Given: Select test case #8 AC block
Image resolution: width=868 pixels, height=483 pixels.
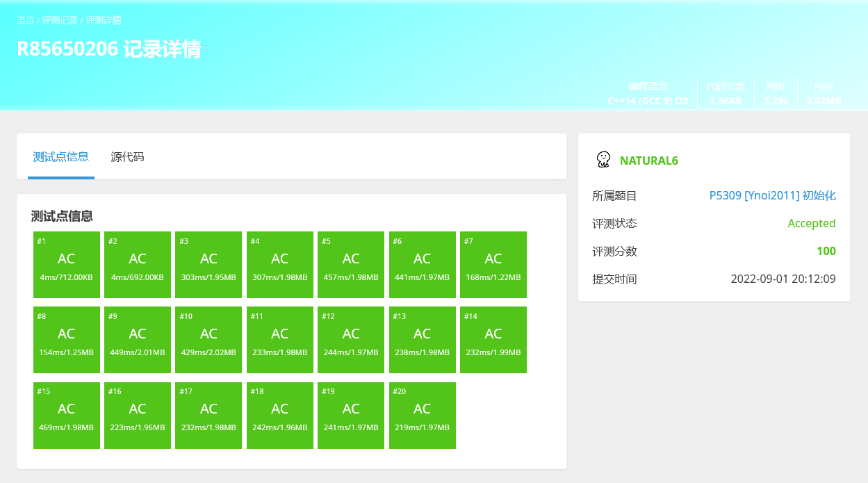Looking at the screenshot, I should point(67,340).
